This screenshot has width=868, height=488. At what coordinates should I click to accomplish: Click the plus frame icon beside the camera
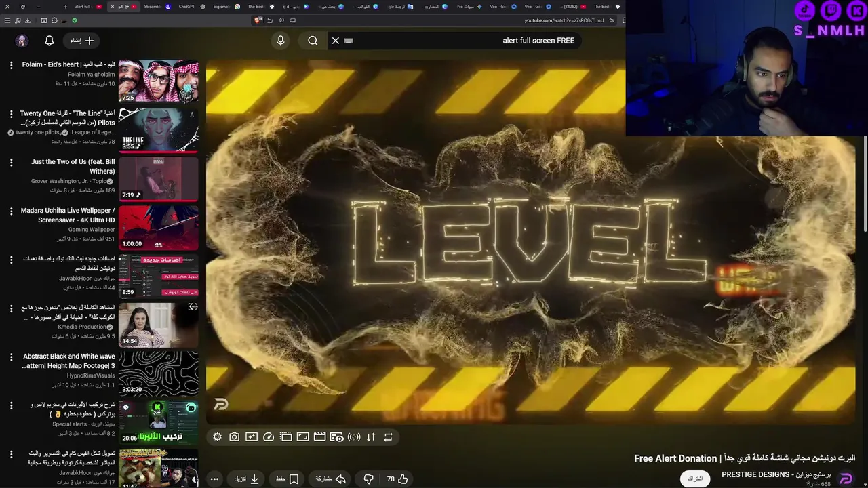251,437
